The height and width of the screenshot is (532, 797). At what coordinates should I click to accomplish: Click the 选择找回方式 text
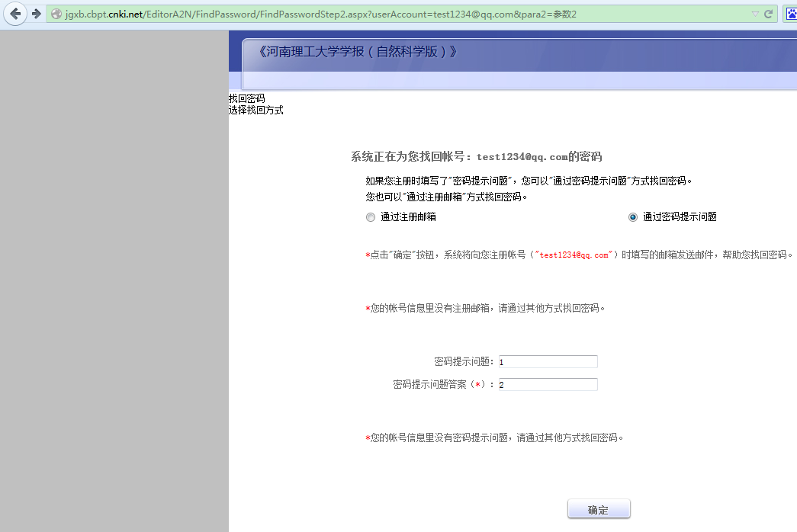tap(256, 111)
